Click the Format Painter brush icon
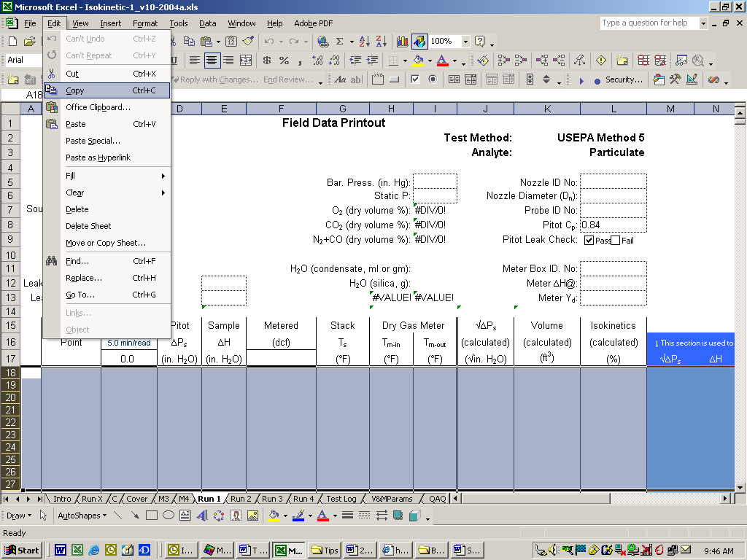The width and height of the screenshot is (747, 560). point(248,42)
